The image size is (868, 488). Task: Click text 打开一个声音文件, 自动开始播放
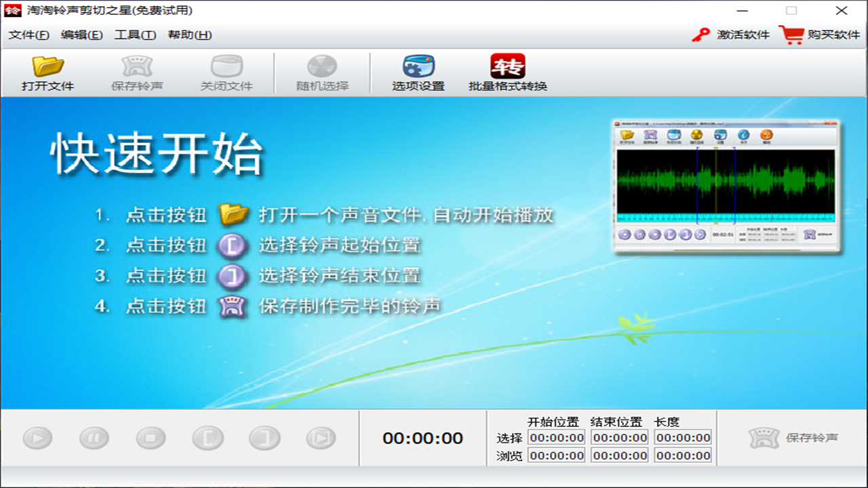(x=406, y=216)
